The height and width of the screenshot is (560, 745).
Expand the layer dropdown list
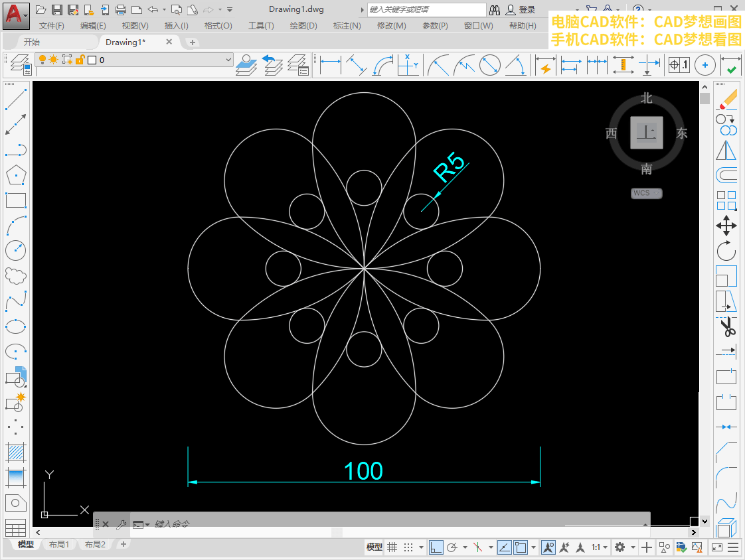pos(228,60)
